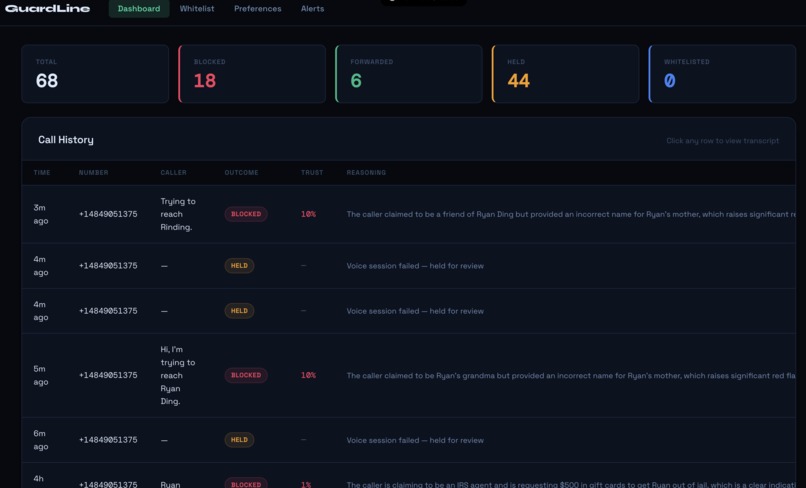Open the Preferences tab
Screen dimensions: 806x488
click(x=258, y=9)
